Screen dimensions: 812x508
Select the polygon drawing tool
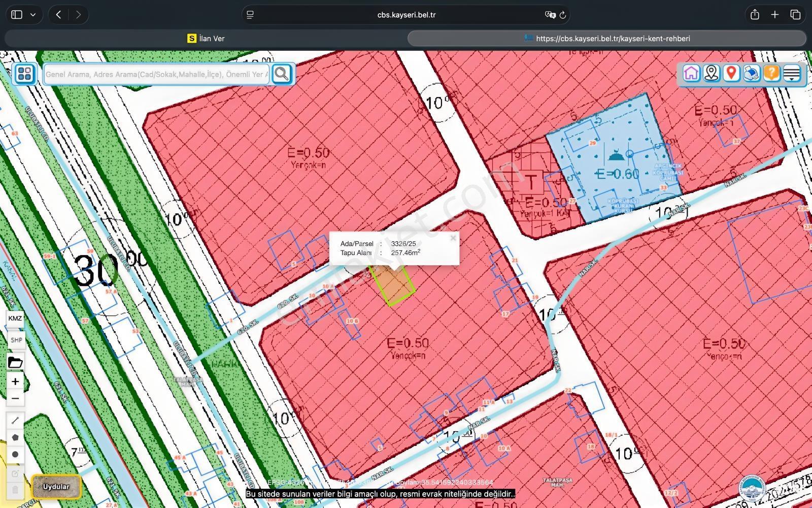15,437
